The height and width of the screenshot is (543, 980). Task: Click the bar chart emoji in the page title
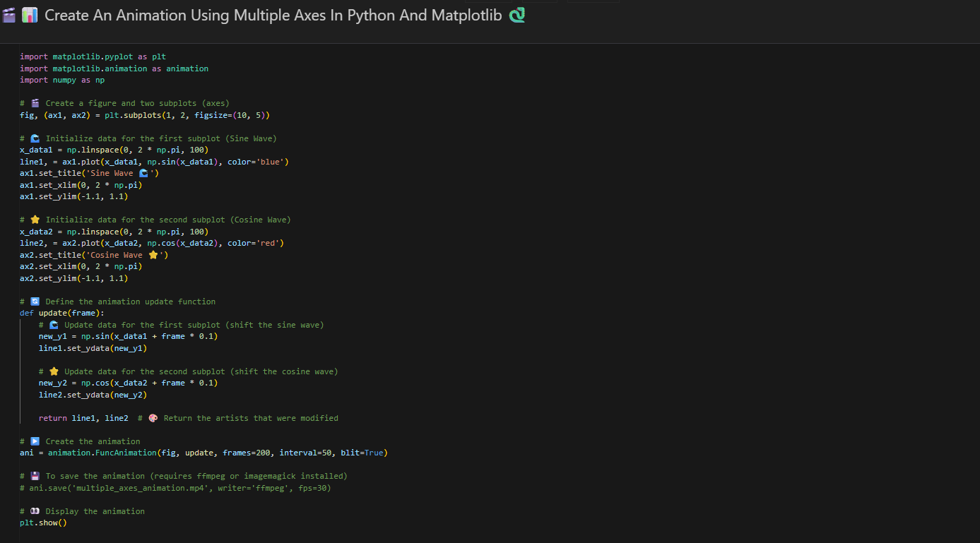tap(30, 15)
